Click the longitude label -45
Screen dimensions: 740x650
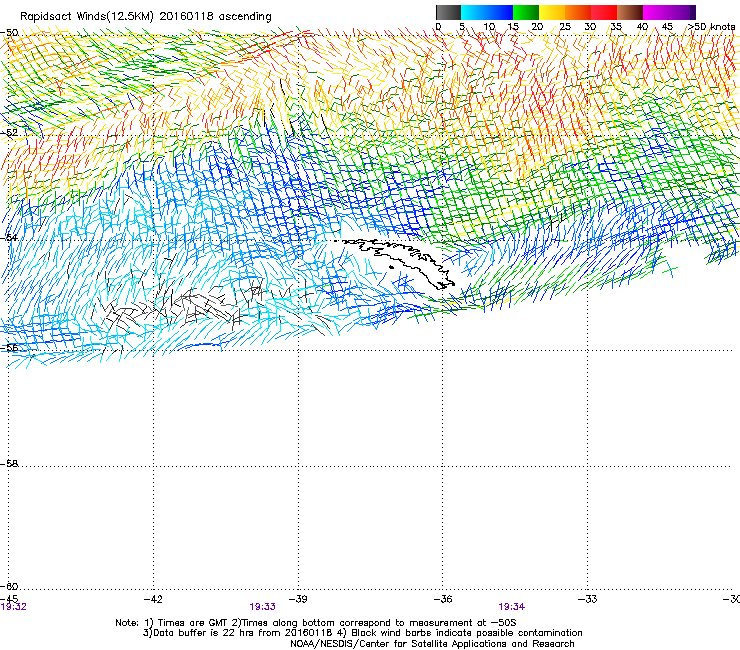coord(9,599)
